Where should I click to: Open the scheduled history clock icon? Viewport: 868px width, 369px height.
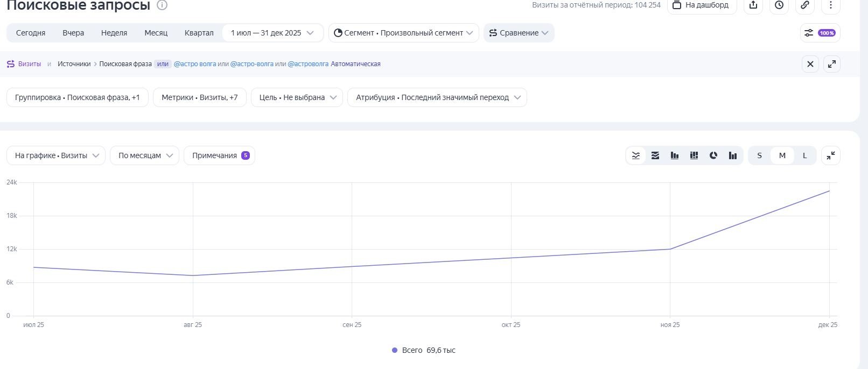click(779, 5)
